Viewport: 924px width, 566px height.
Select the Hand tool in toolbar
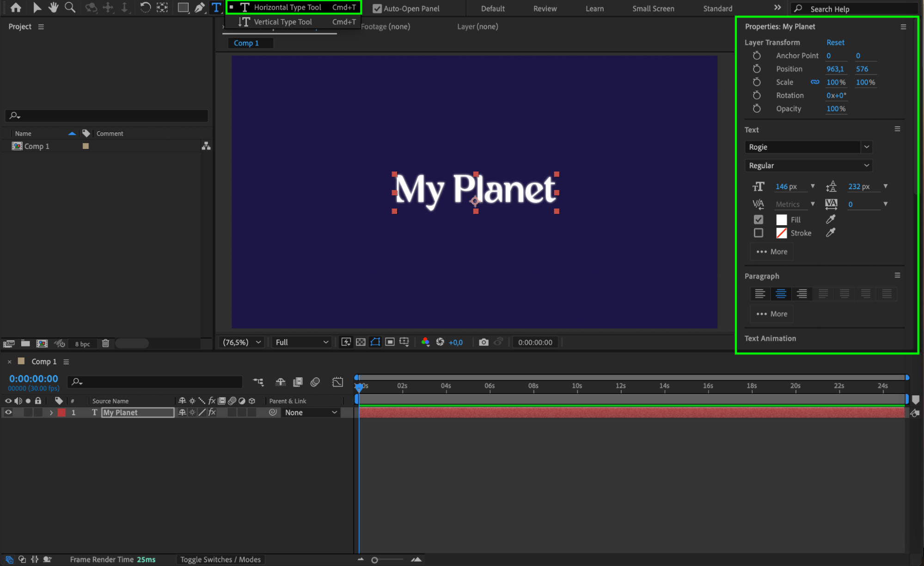54,7
